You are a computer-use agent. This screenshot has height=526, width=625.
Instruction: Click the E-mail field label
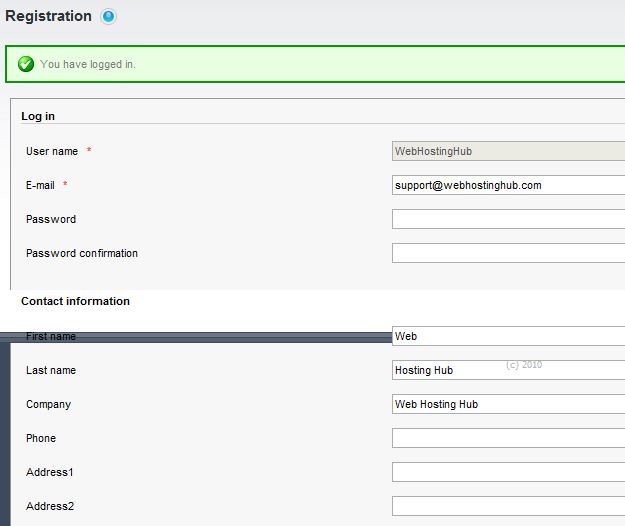coord(40,185)
